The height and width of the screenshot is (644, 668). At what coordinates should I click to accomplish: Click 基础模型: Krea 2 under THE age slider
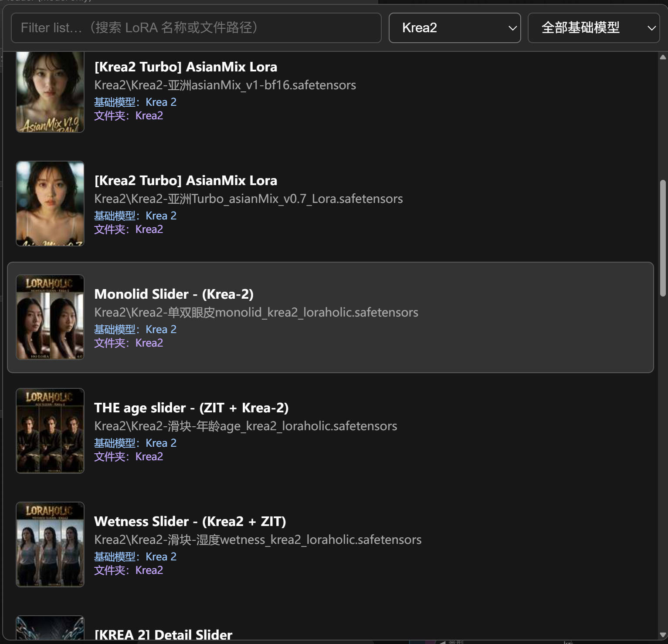136,443
